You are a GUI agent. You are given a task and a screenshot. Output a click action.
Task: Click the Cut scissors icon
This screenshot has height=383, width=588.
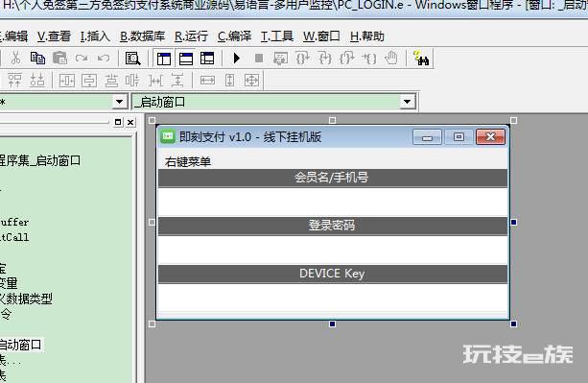[15, 59]
